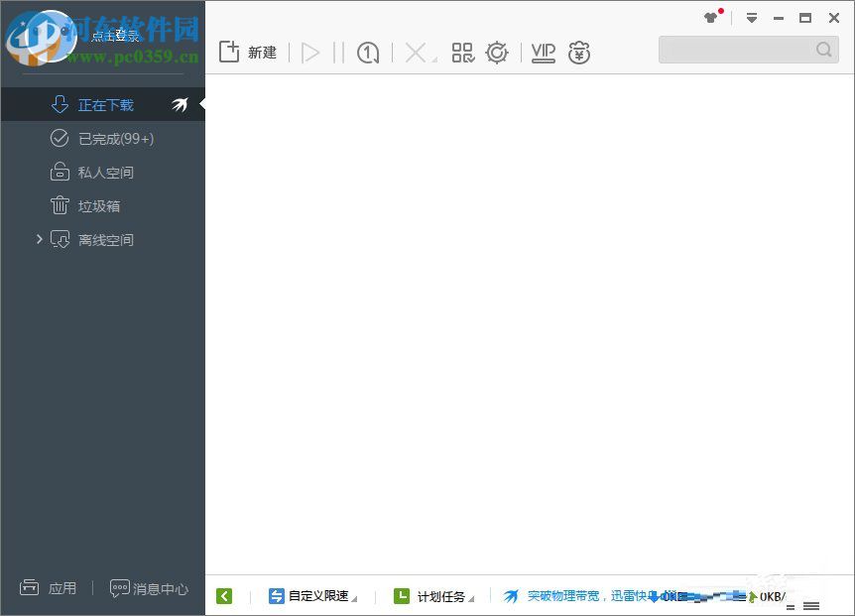The height and width of the screenshot is (616, 855).
Task: Open the main menu arrow near window controls
Action: (752, 17)
